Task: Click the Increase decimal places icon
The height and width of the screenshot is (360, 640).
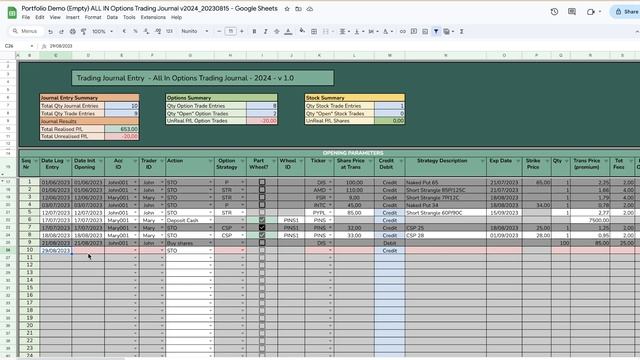Action: pos(158,31)
